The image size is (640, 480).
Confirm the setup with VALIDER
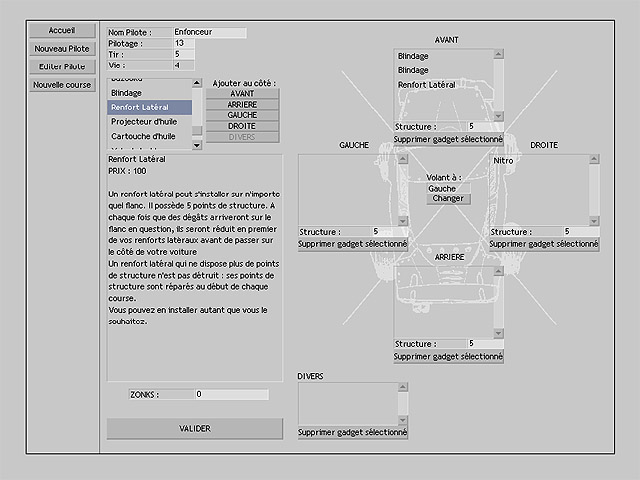coord(195,428)
